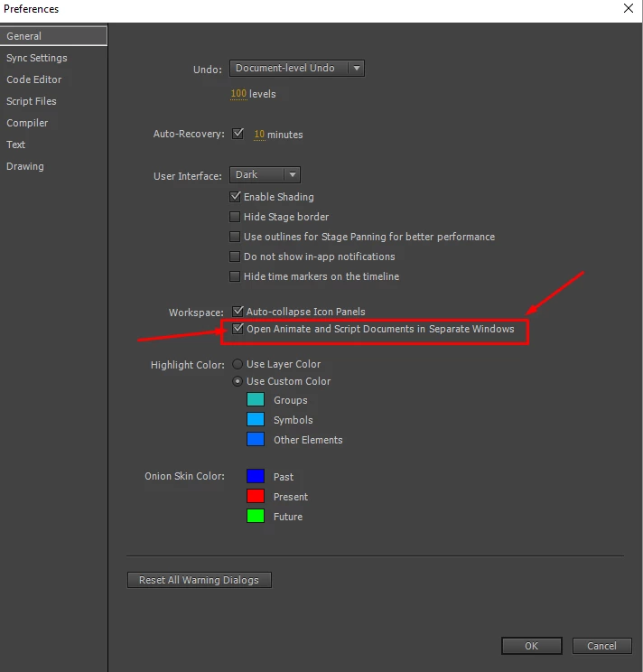Check Do not show in-app notifications
This screenshot has height=672, width=643.
235,257
